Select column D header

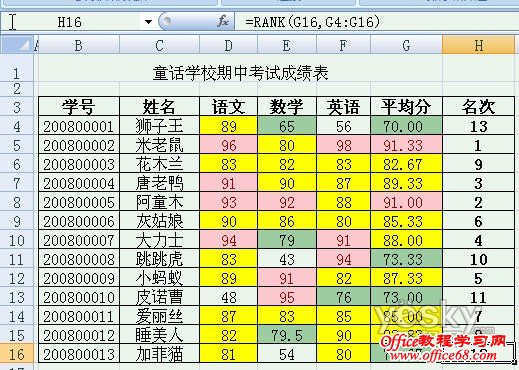tap(228, 45)
